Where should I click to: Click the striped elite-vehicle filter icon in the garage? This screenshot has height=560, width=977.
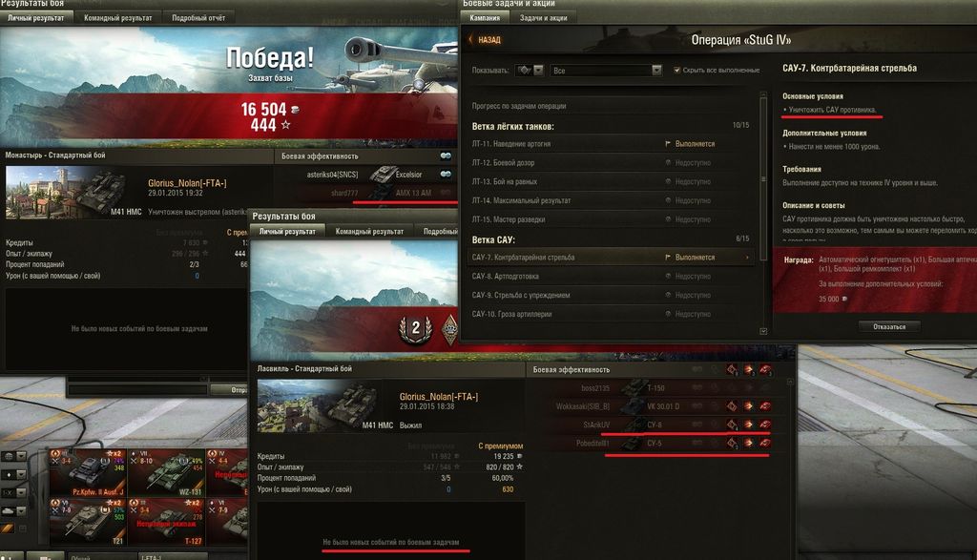[x=8, y=528]
